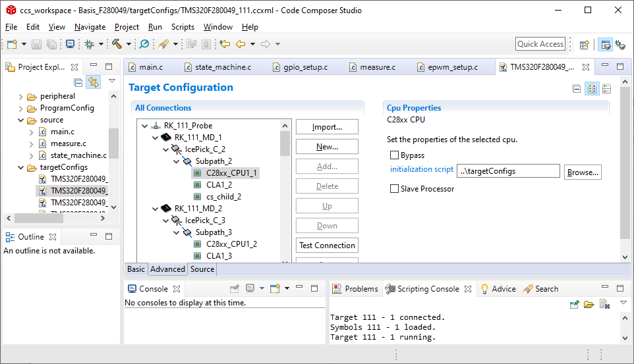Switch Target Configuration to vertical layout icon

coord(606,89)
